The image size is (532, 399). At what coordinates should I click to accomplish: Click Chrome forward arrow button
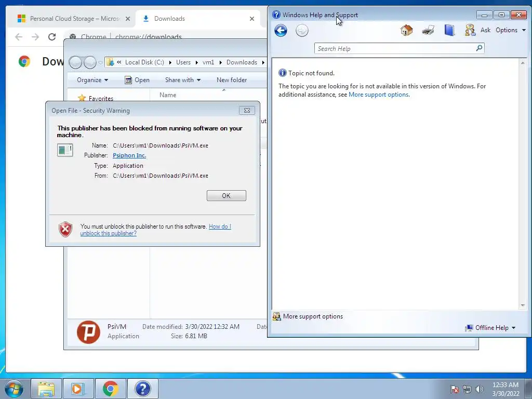coord(35,37)
